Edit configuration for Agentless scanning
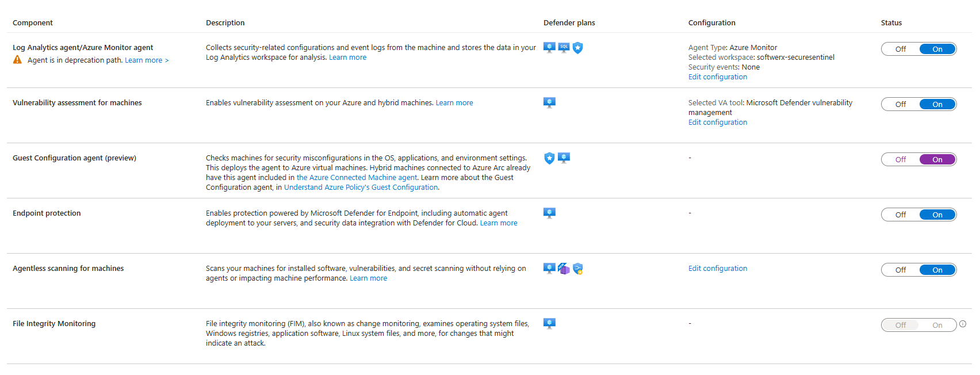 click(718, 269)
